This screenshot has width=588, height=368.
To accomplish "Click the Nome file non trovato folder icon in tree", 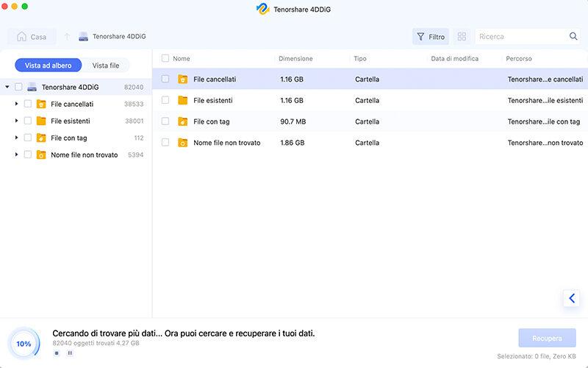I will [x=41, y=155].
